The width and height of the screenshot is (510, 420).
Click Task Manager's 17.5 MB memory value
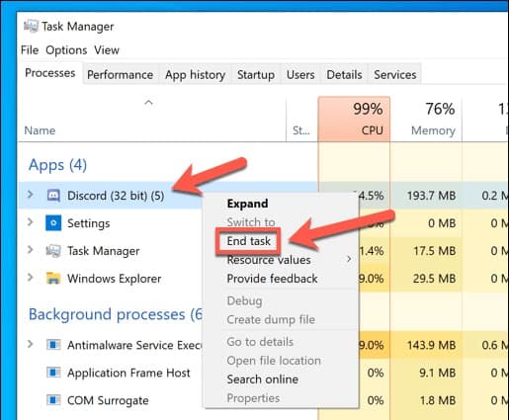coord(435,251)
